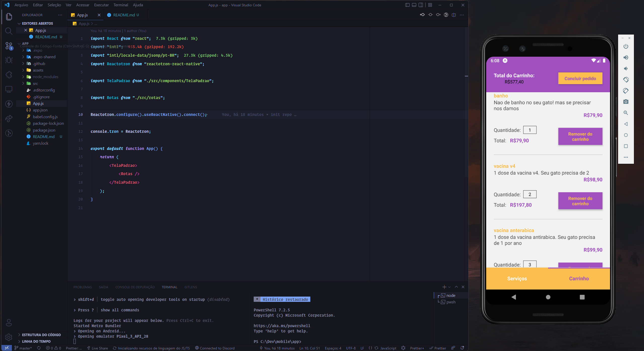Expand the src folder
This screenshot has width=644, height=351.
point(35,83)
